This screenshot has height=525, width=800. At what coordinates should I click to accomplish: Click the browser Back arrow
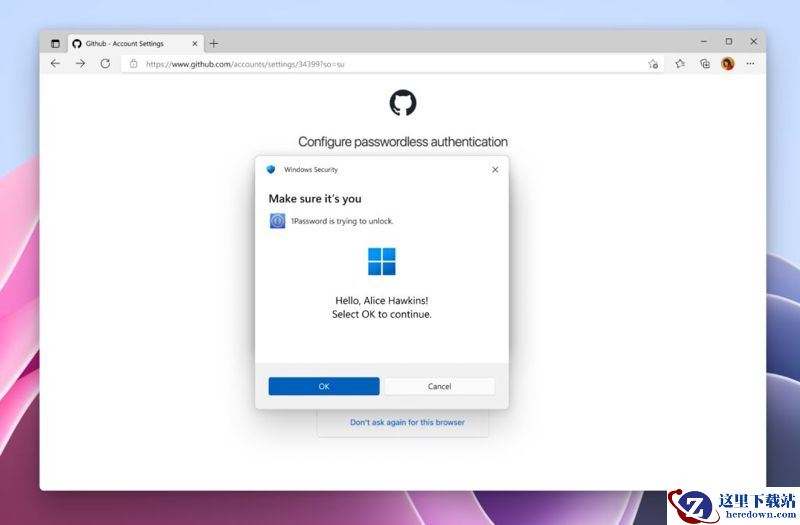[x=55, y=63]
